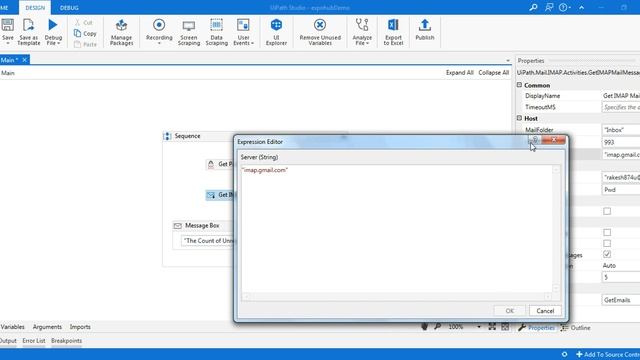Image resolution: width=640 pixels, height=360 pixels.
Task: Open the Imports panel
Action: click(x=80, y=327)
